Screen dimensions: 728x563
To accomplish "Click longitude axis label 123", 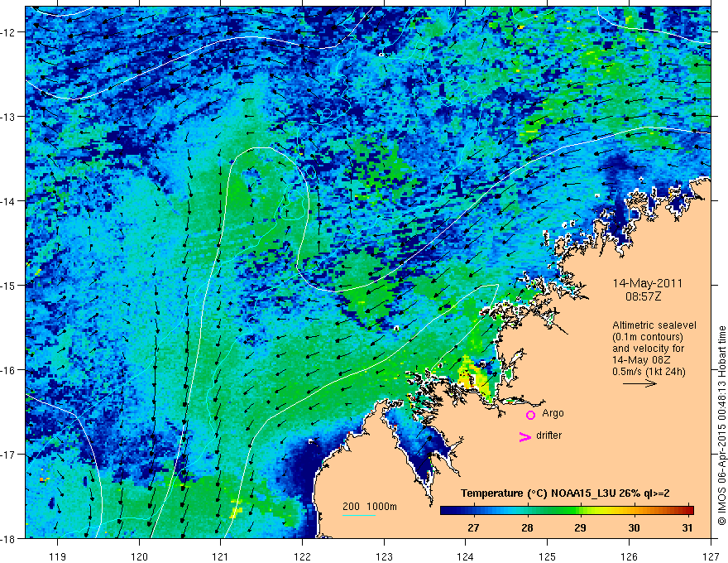I will point(384,556).
